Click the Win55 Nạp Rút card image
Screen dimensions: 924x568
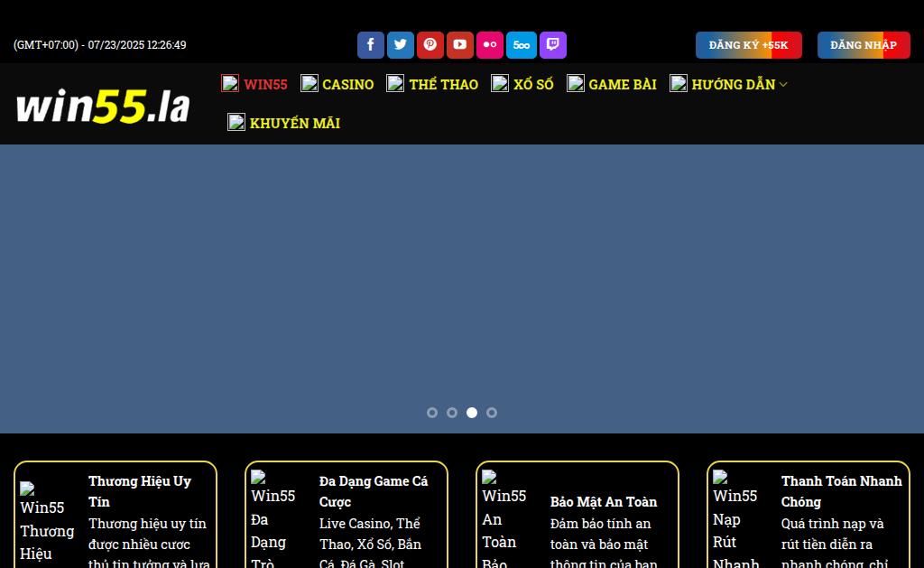click(x=741, y=518)
